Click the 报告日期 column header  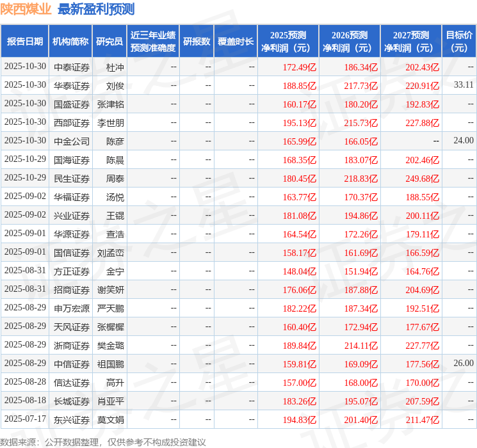point(24,42)
